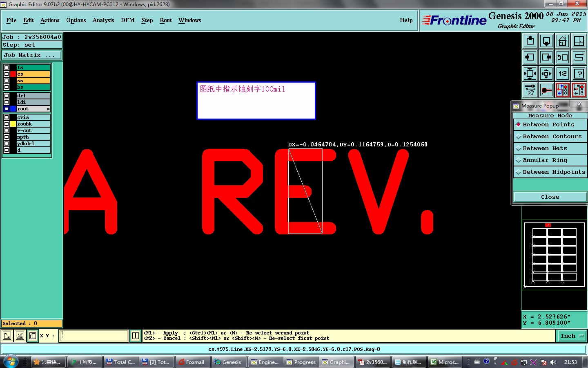This screenshot has height=368, width=588.
Task: Click the colored net traffic-light icon
Action: 563,90
